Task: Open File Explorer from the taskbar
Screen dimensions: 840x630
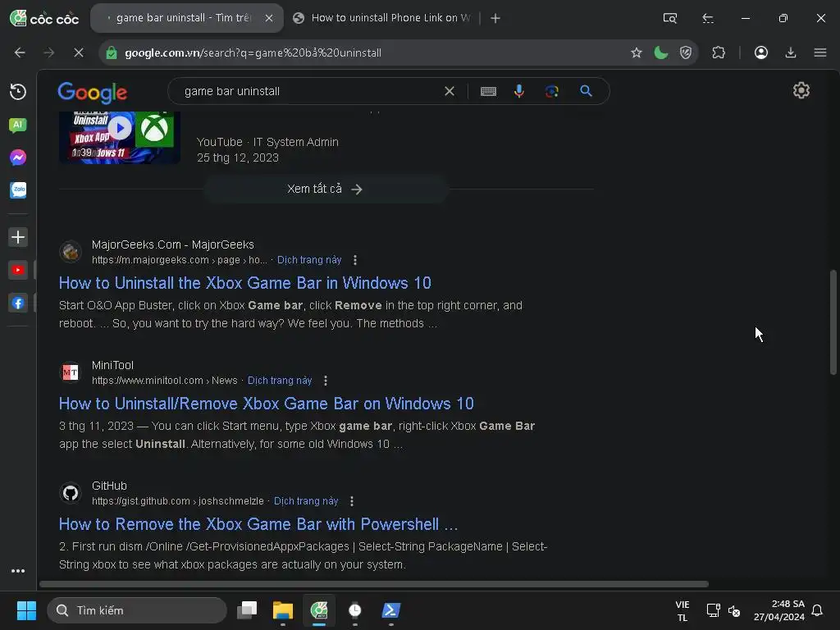Action: tap(283, 610)
